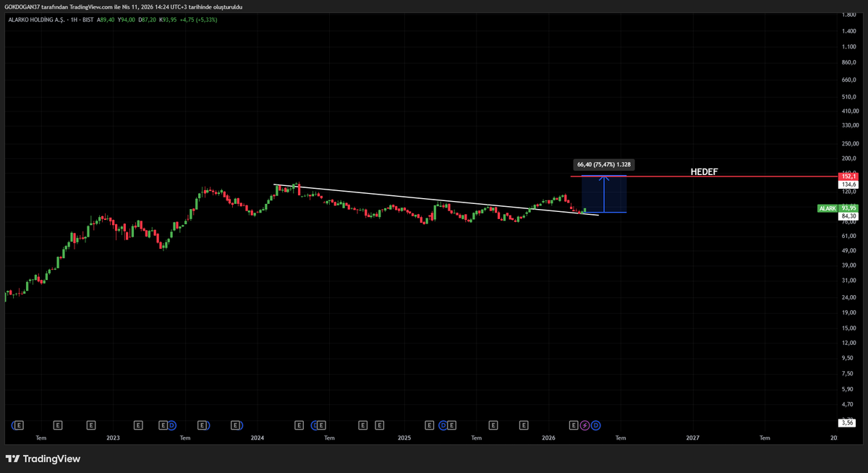
Task: Select the red HEDEF horizontal line
Action: (704, 176)
